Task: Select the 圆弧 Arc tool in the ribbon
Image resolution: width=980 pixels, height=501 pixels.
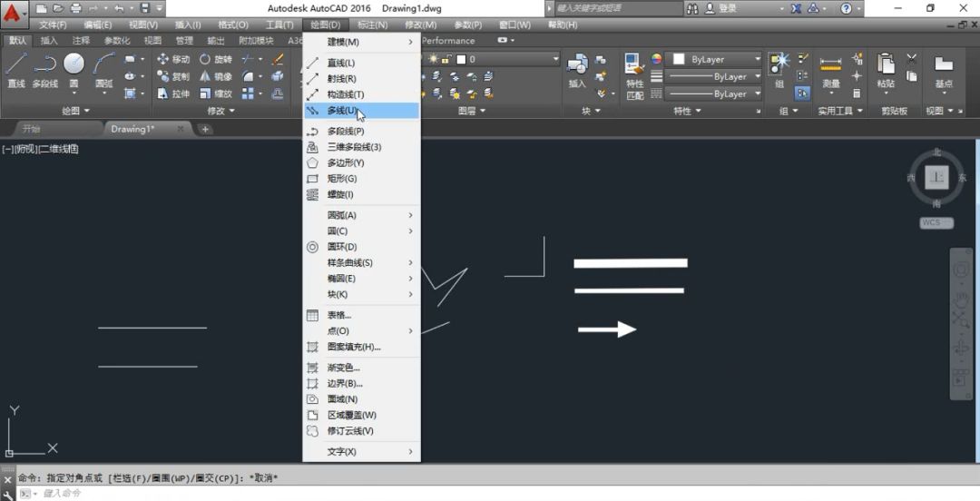Action: (x=103, y=70)
